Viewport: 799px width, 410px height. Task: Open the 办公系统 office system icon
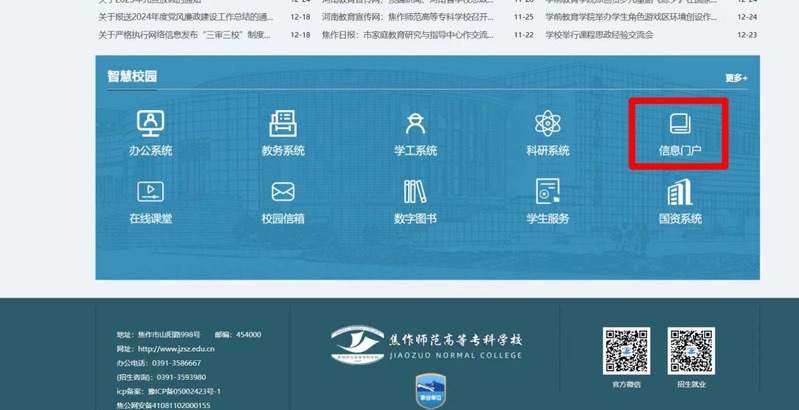150,133
